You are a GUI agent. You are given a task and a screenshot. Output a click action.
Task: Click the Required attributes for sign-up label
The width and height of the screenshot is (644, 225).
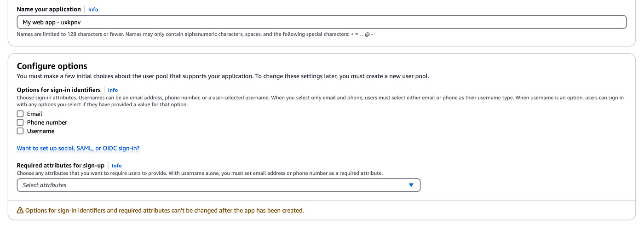coord(61,166)
